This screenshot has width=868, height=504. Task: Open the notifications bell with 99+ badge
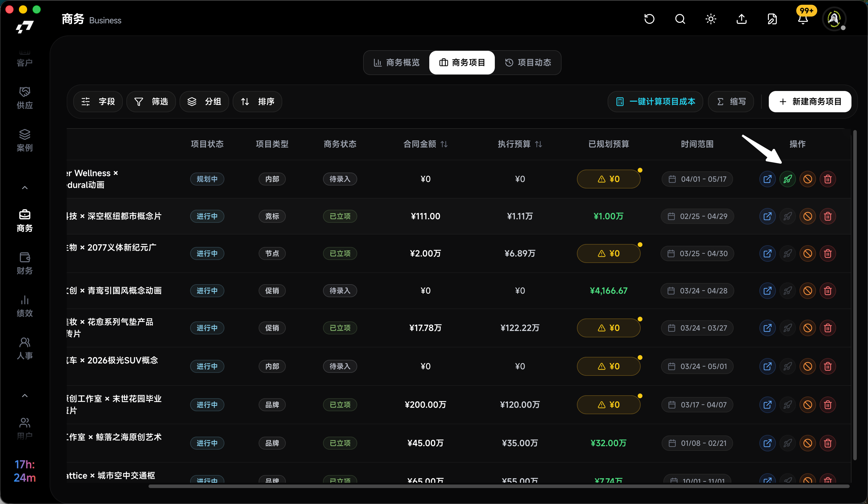803,19
